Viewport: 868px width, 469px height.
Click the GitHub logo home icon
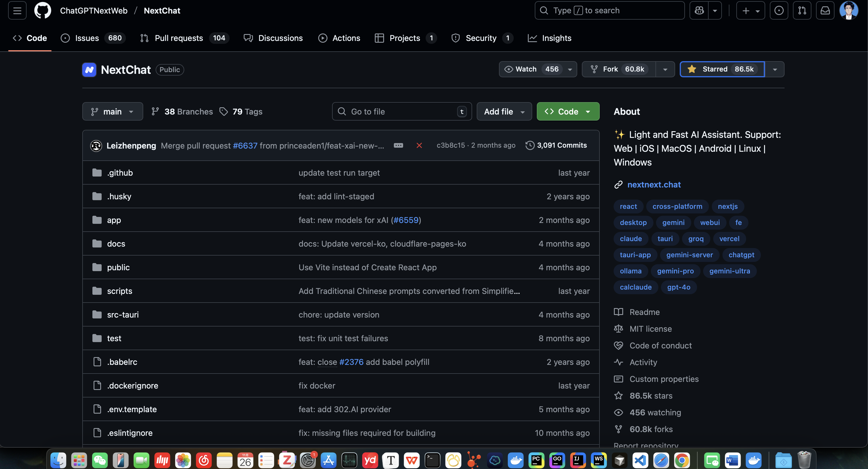point(42,10)
